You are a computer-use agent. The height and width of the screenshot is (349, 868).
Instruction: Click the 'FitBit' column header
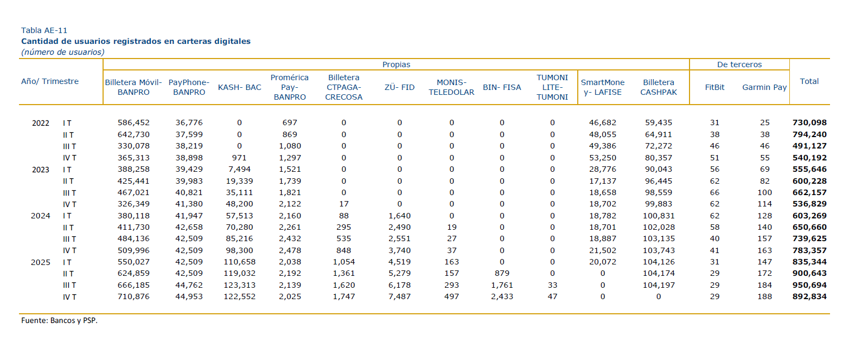tap(714, 87)
